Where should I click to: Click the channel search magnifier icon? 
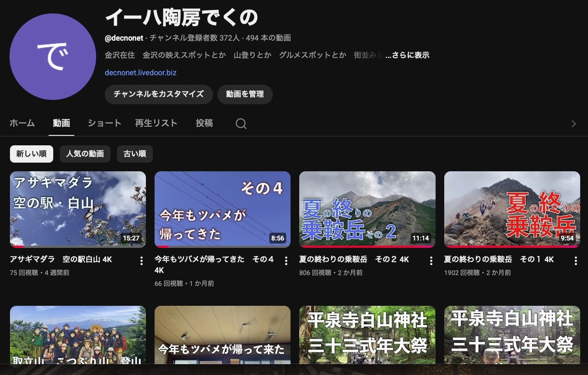pyautogui.click(x=241, y=124)
